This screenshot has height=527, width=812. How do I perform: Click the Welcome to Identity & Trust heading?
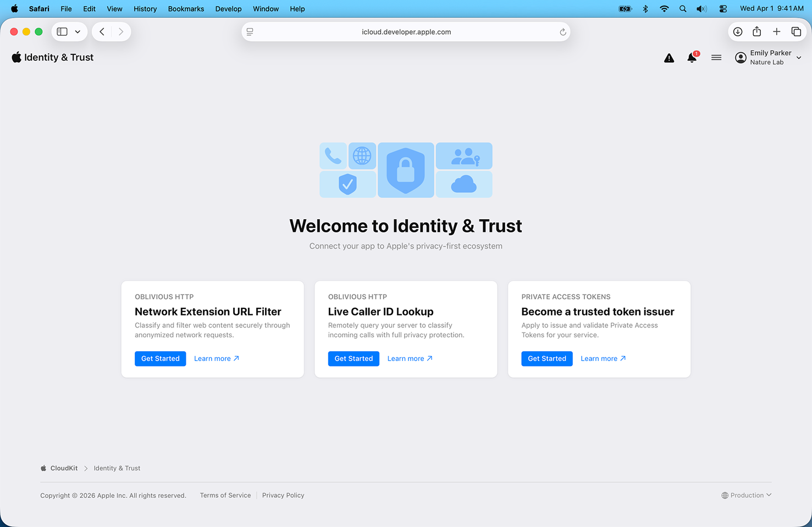point(406,226)
